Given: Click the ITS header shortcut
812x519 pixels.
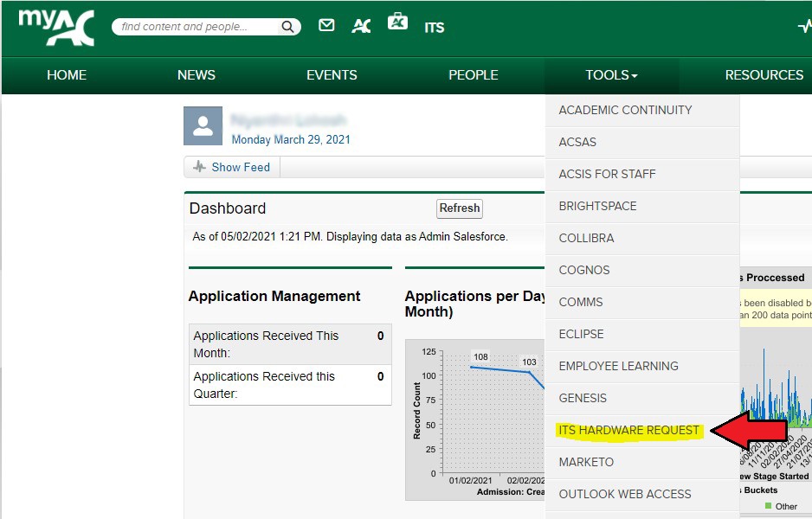Looking at the screenshot, I should tap(435, 28).
